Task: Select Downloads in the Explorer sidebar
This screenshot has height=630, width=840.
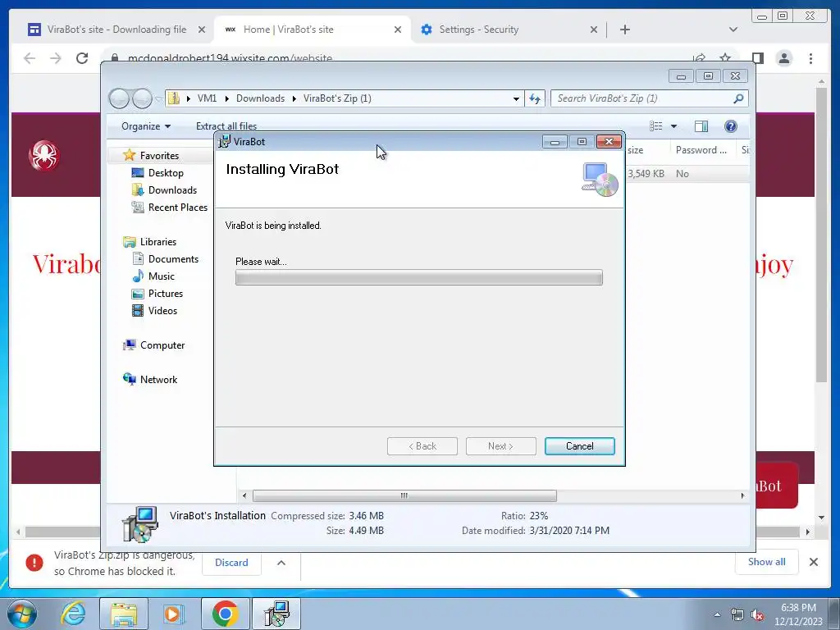Action: point(172,190)
